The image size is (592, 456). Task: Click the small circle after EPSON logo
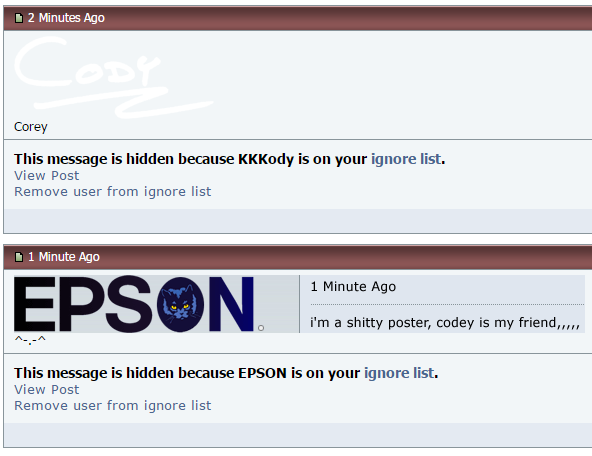pos(261,328)
